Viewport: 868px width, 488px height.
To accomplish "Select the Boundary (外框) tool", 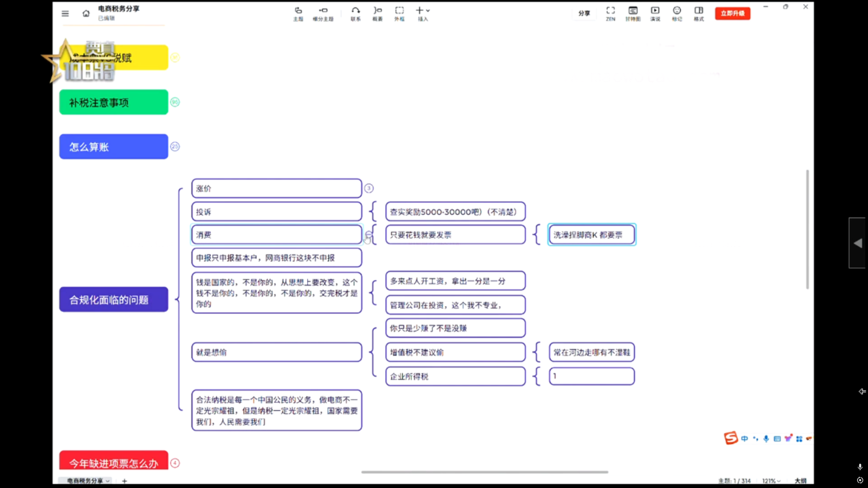I will (399, 13).
